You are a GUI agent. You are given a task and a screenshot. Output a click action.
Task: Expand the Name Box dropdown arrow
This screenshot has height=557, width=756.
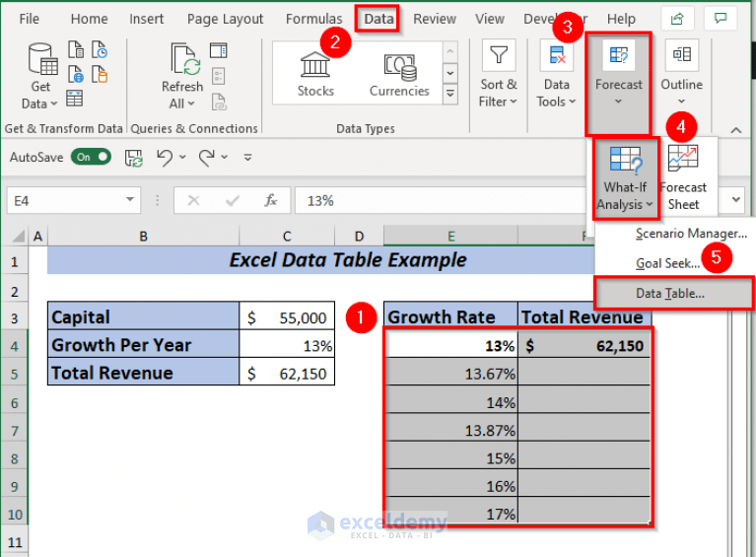click(x=130, y=200)
